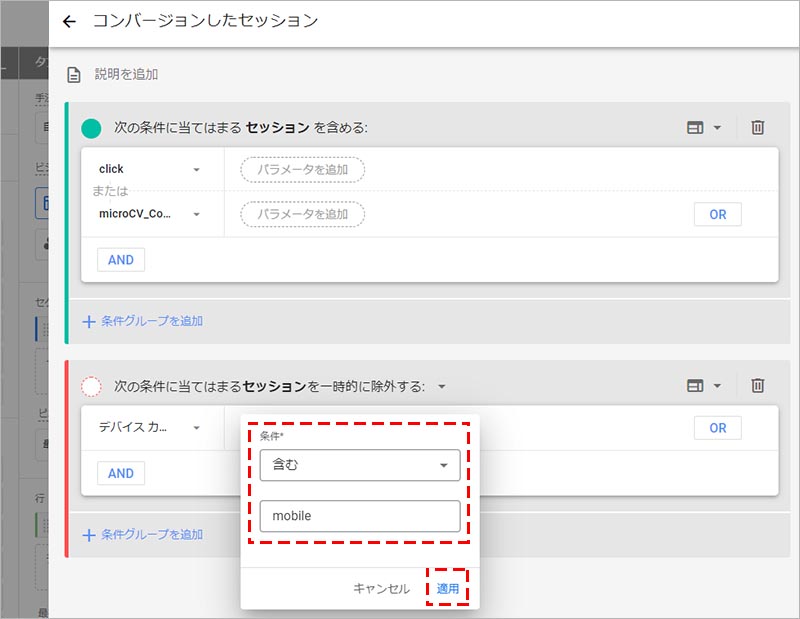Click AND button in include group
800x619 pixels.
tap(121, 259)
